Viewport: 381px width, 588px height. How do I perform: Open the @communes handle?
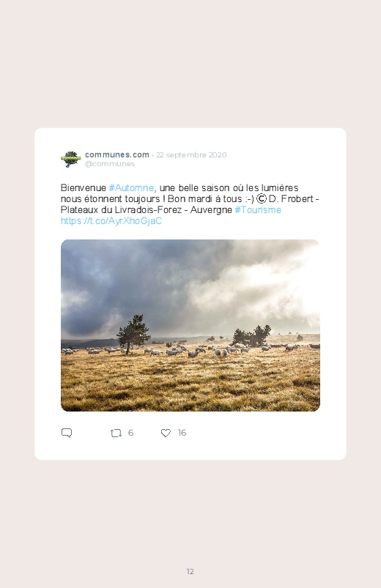110,164
